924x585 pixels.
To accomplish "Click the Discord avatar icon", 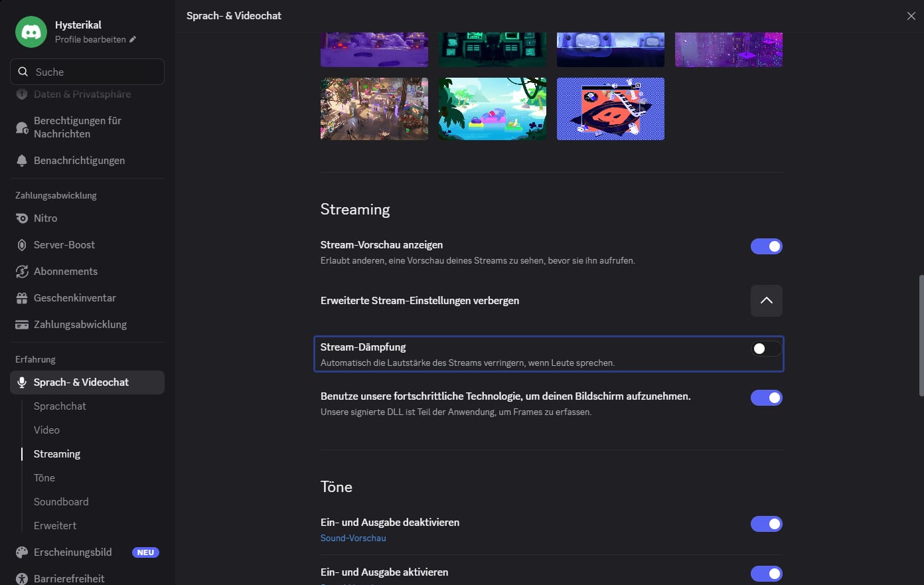I will coord(31,32).
